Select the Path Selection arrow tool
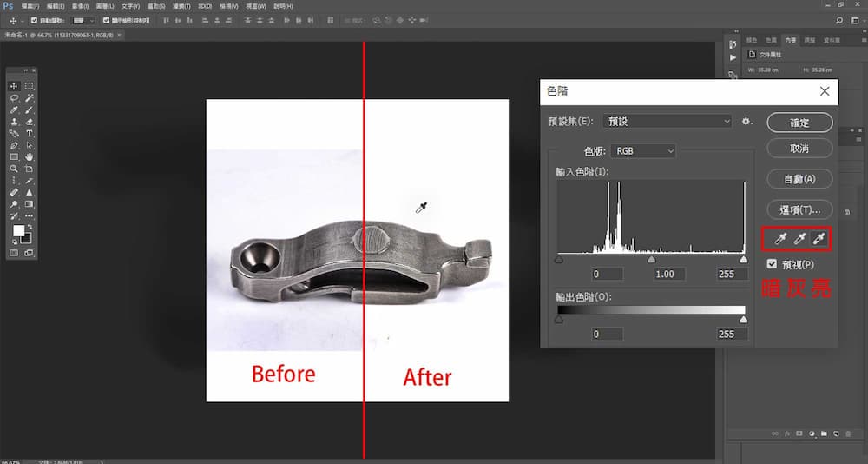The image size is (868, 464). coord(29,145)
